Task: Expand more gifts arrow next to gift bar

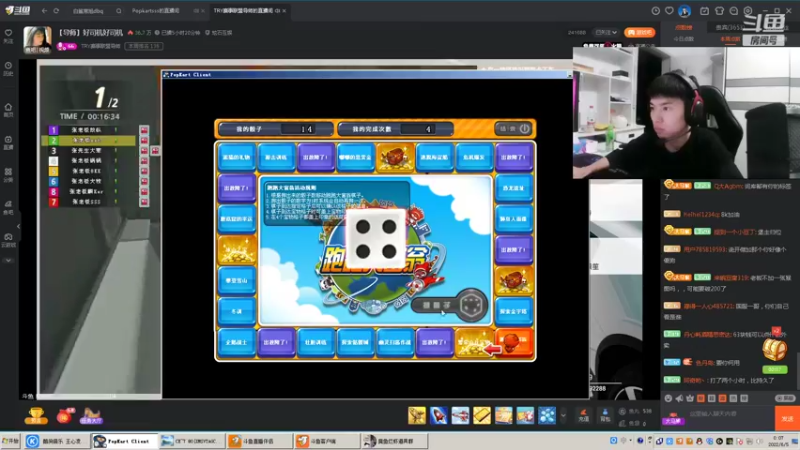Action: point(563,415)
